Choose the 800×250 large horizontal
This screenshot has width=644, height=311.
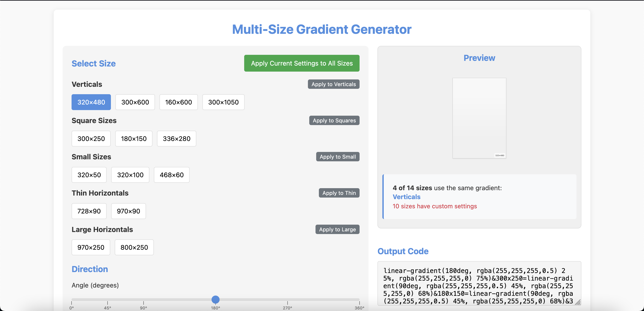(x=134, y=247)
